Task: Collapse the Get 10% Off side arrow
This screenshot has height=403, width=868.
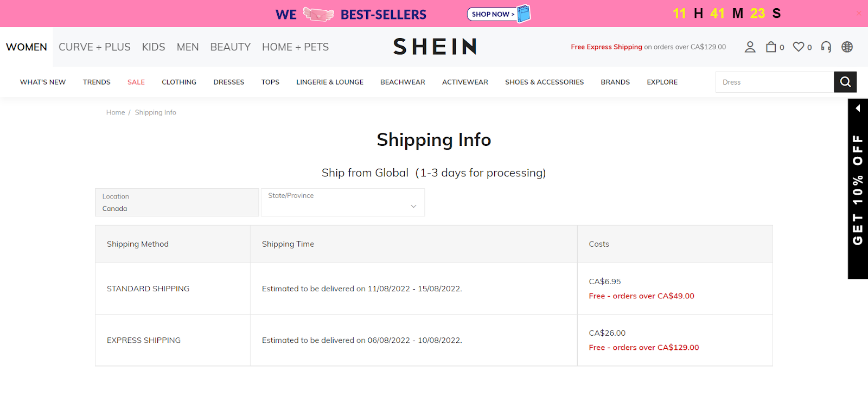Action: [x=858, y=108]
